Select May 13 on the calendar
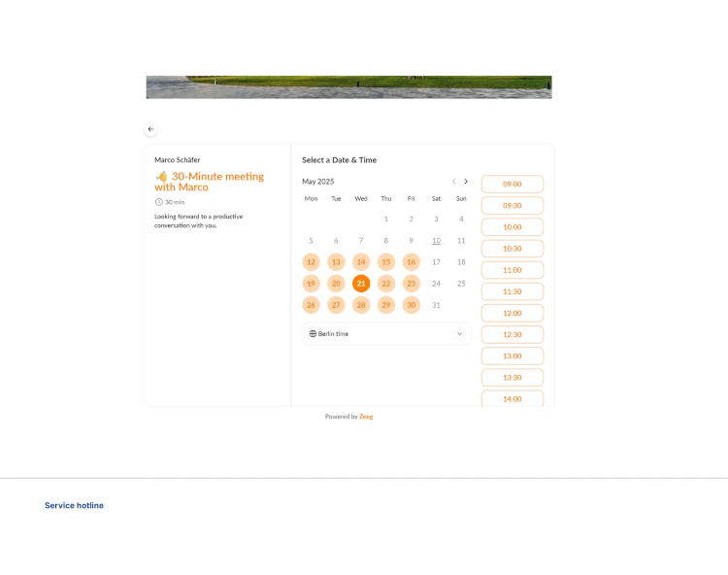 click(x=336, y=262)
